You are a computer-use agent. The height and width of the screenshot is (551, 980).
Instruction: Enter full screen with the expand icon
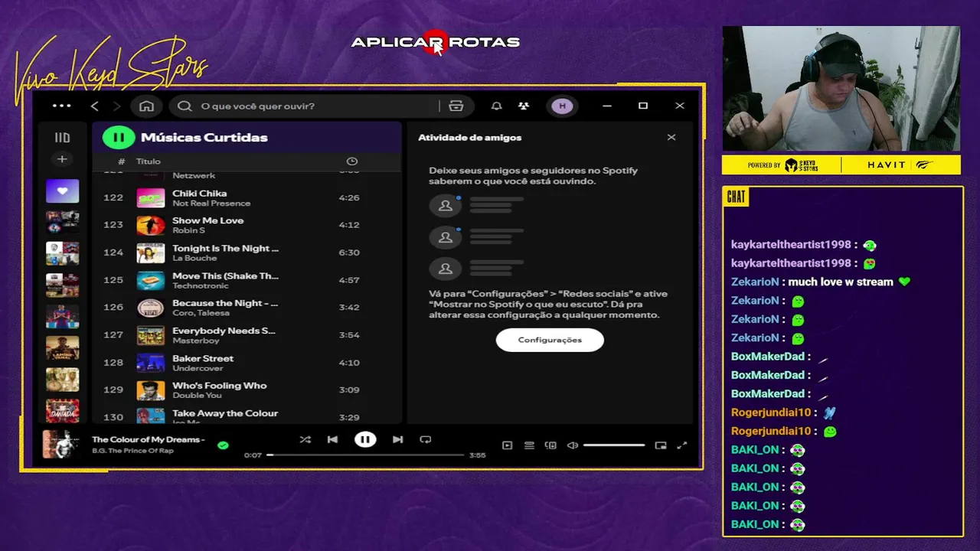682,445
